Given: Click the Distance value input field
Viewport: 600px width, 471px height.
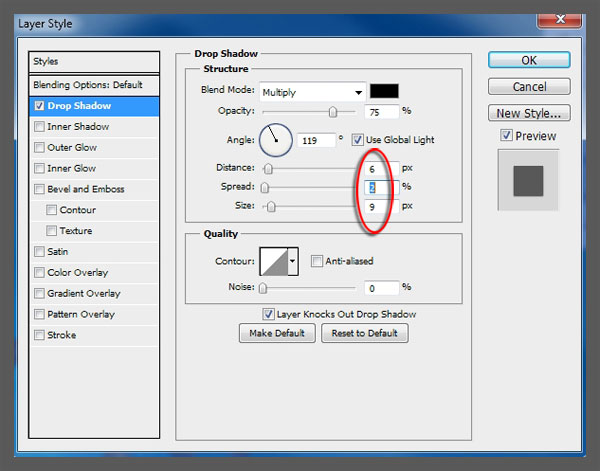Looking at the screenshot, I should coord(380,168).
